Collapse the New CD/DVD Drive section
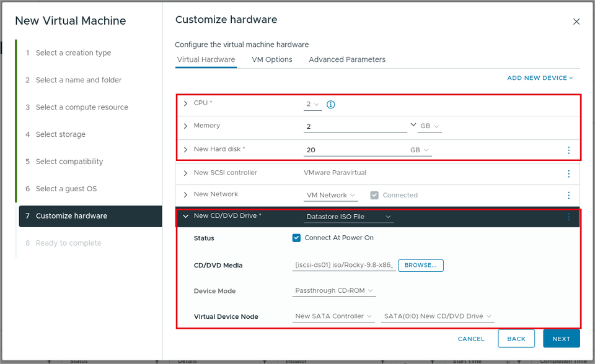This screenshot has height=364, width=595. tap(185, 216)
